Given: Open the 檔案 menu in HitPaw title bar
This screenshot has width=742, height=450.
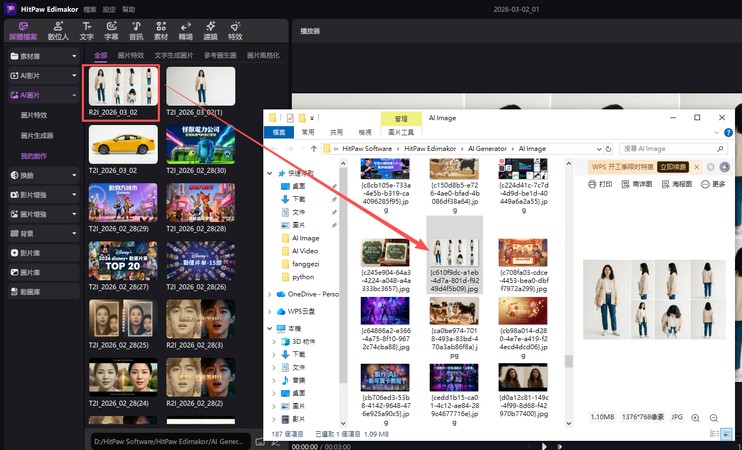Looking at the screenshot, I should (90, 9).
